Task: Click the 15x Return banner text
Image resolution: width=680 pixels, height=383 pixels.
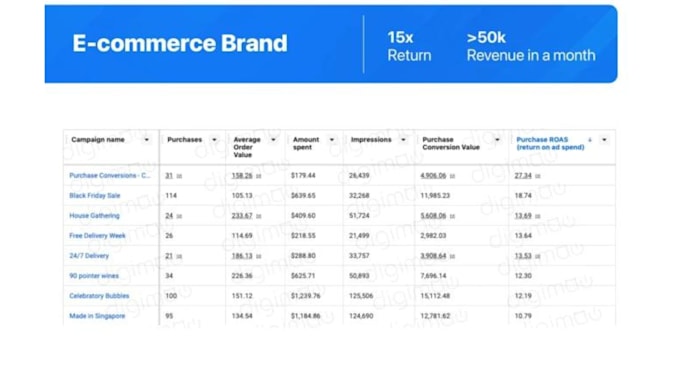Action: 409,46
